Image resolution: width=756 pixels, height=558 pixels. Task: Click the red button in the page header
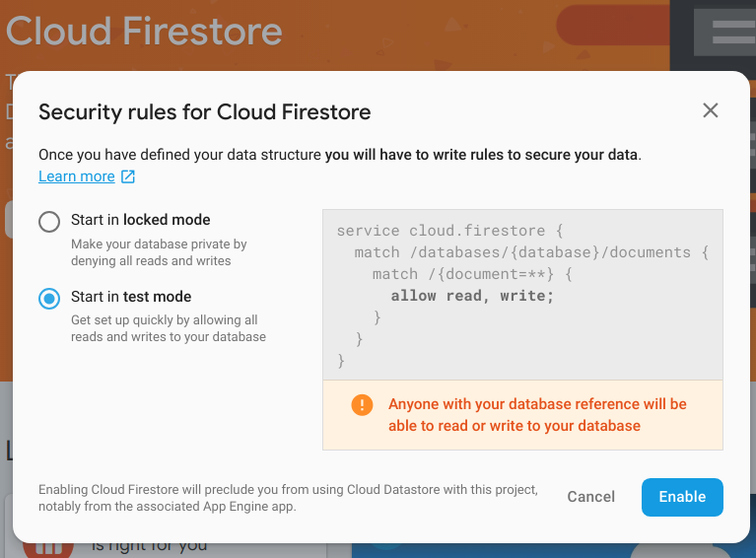(x=611, y=25)
